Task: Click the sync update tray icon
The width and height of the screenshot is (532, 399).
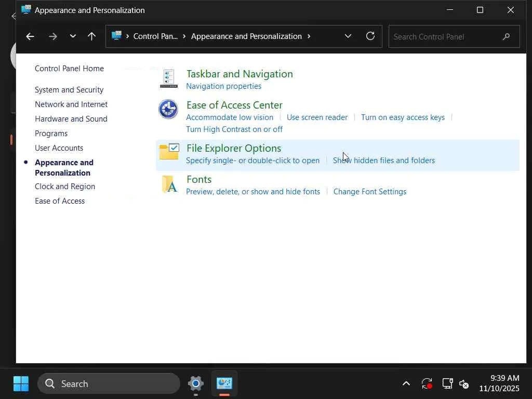Action: pos(427,384)
